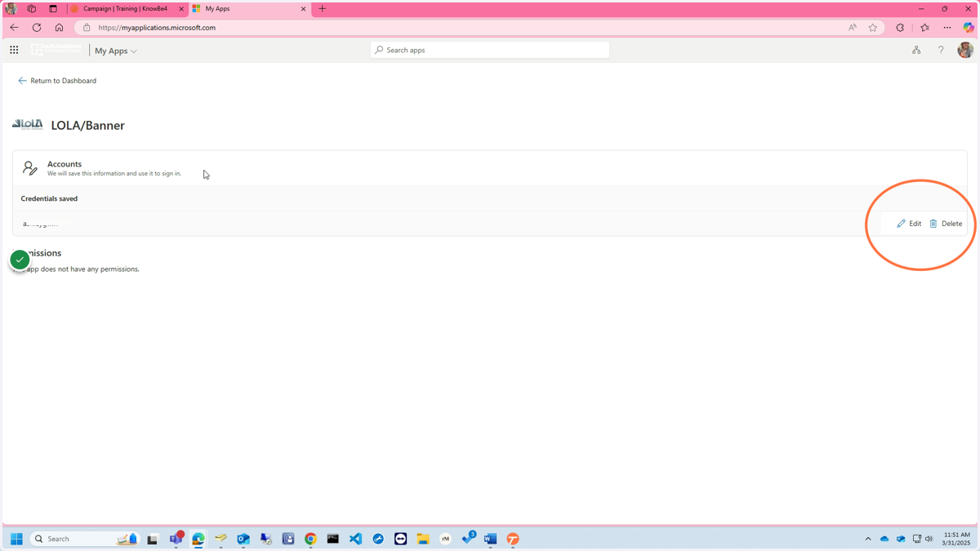Open Edge workspaces icon

click(32, 9)
